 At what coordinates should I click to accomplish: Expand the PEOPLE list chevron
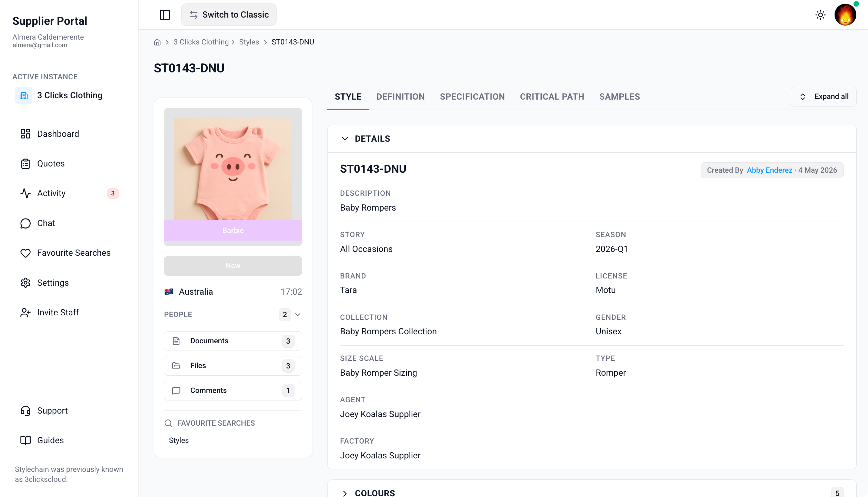[298, 314]
